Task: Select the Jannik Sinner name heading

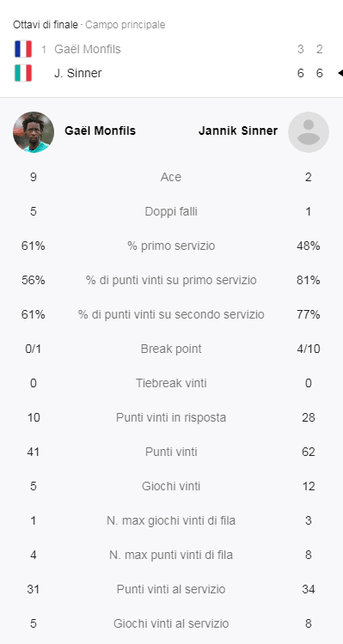Action: click(238, 131)
